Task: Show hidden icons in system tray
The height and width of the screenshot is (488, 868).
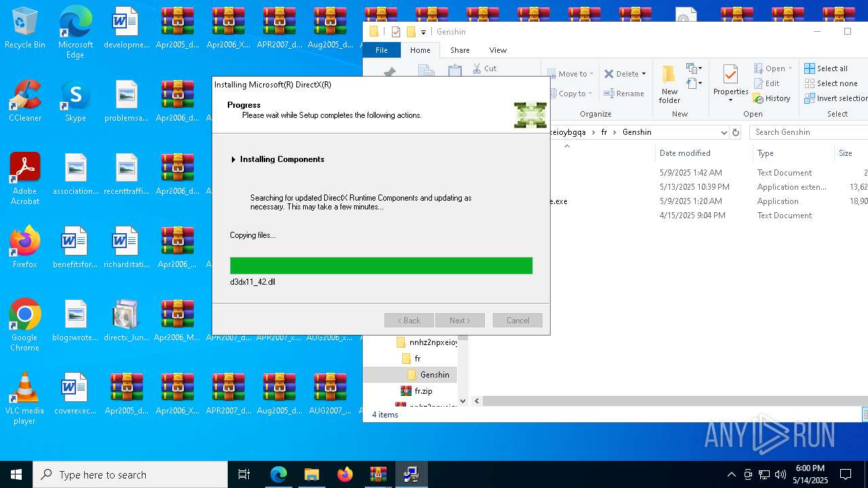Action: 731,474
